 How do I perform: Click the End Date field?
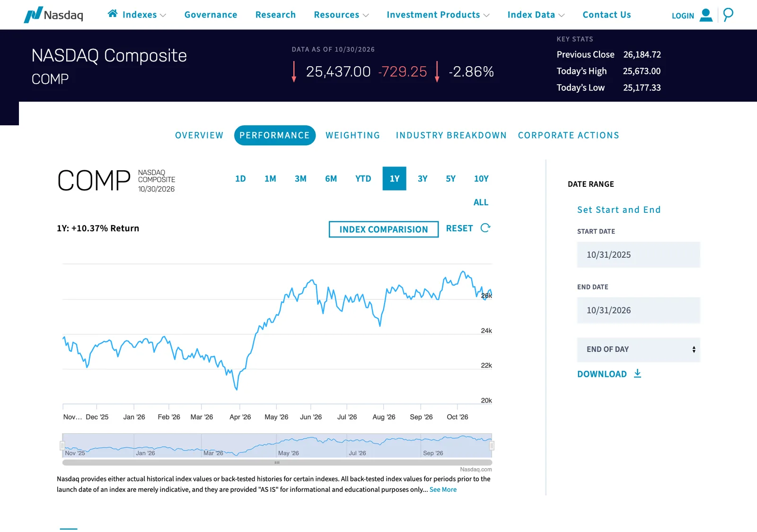(638, 310)
